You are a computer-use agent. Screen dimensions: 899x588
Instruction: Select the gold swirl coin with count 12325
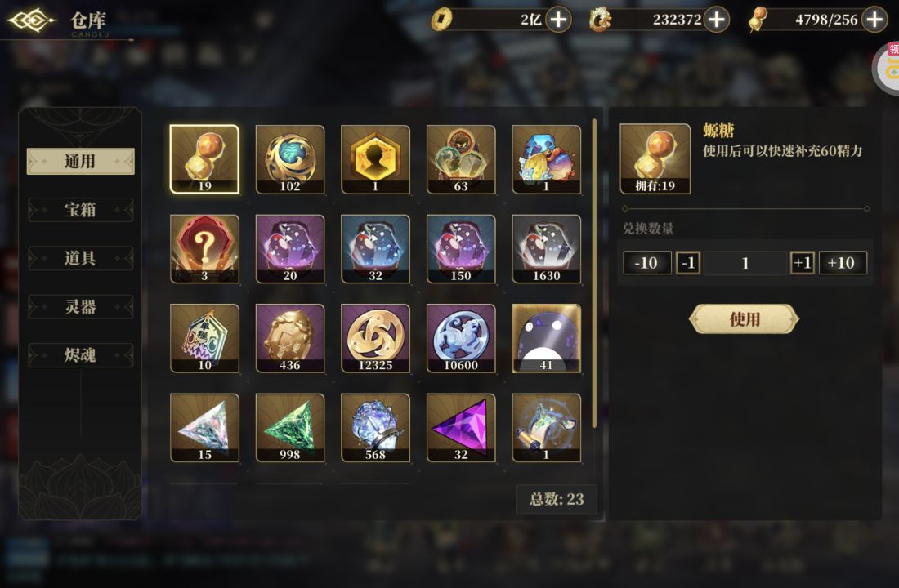(x=376, y=338)
